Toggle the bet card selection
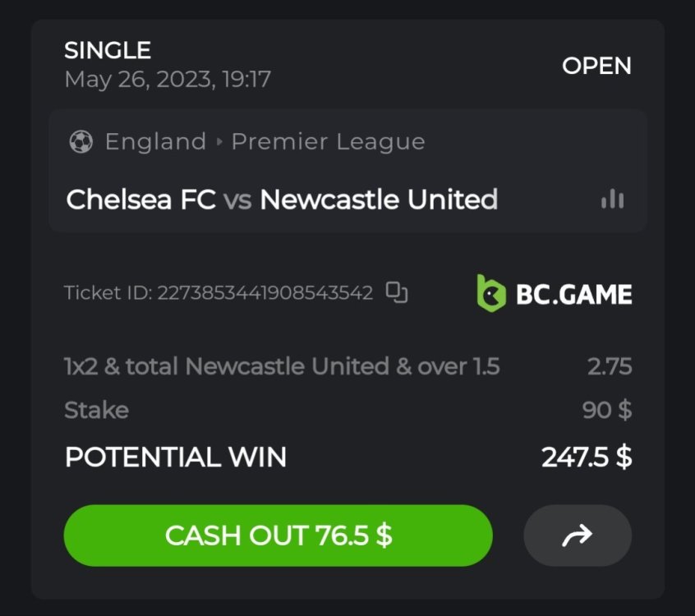 347,308
